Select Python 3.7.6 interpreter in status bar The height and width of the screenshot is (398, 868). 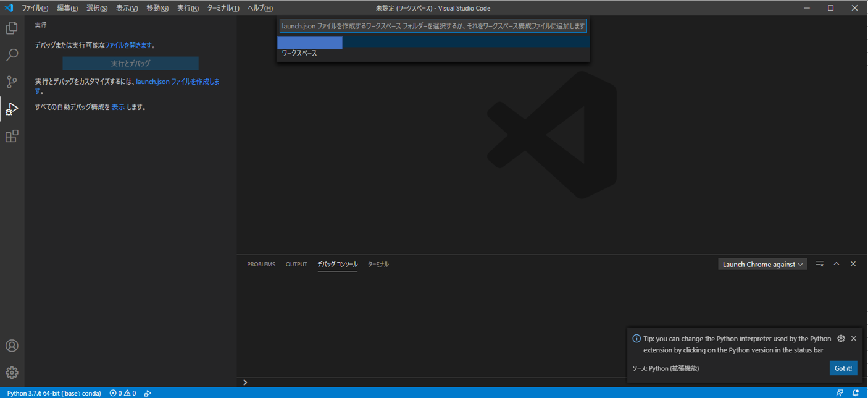point(54,393)
